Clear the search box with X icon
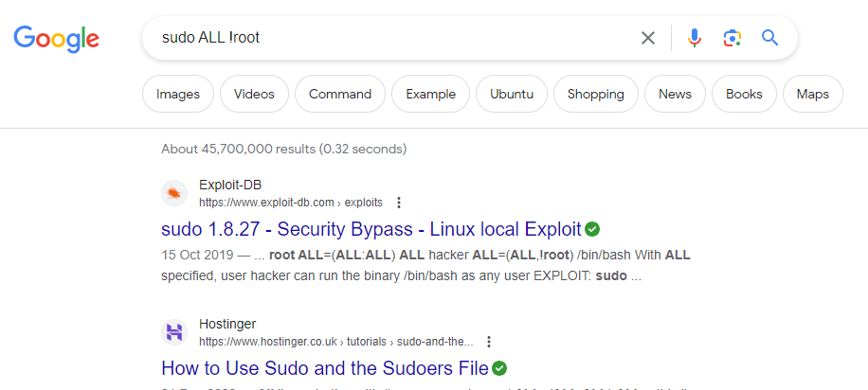The height and width of the screenshot is (390, 868). (x=647, y=38)
